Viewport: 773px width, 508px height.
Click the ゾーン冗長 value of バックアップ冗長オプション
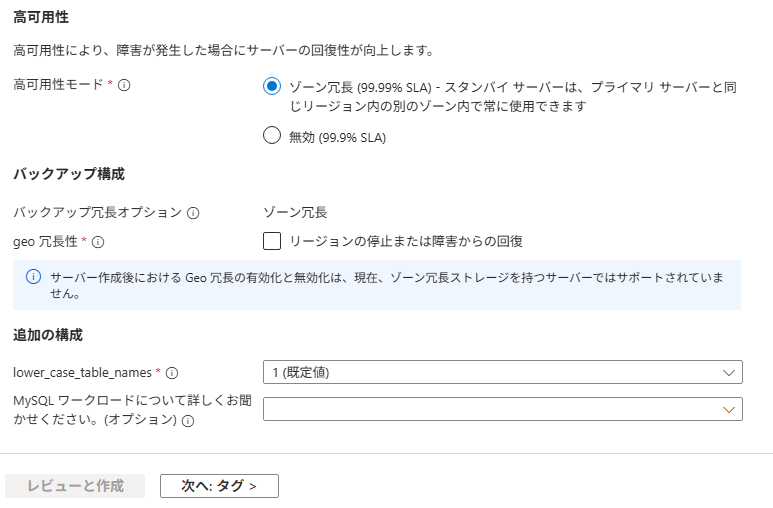pyautogui.click(x=295, y=213)
